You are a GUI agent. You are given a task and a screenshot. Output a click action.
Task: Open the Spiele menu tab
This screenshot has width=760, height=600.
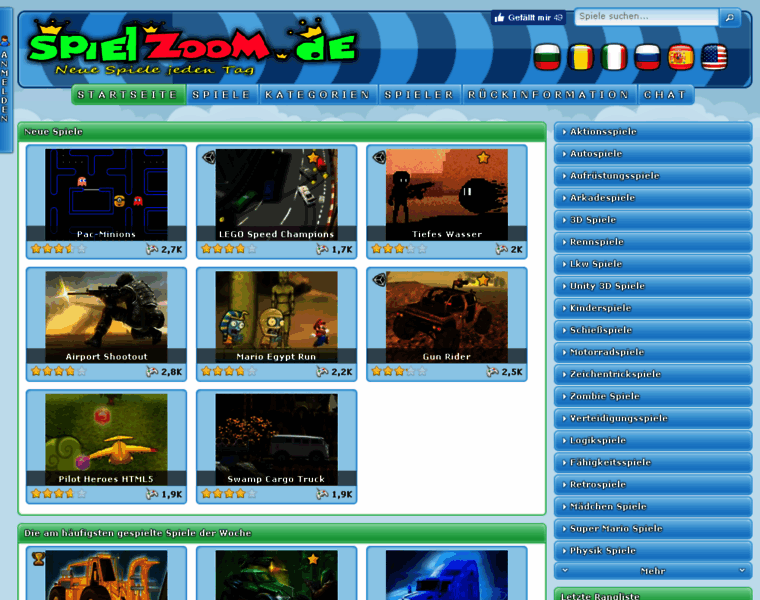pos(222,95)
